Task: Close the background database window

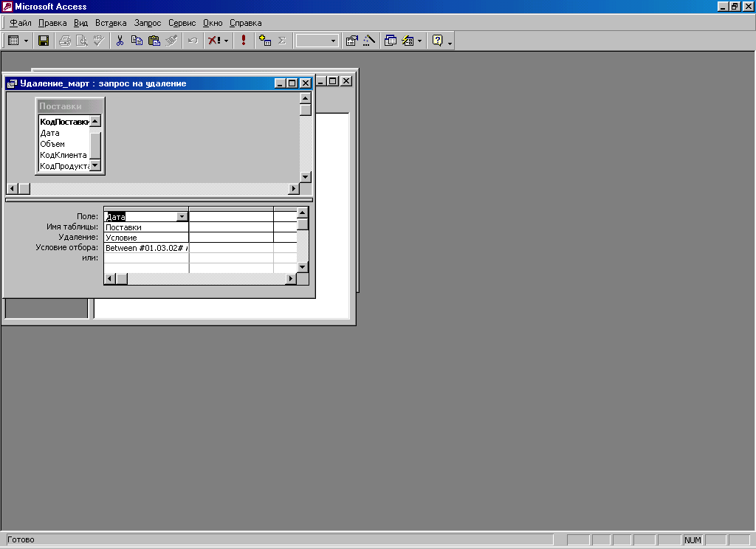Action: (x=346, y=81)
